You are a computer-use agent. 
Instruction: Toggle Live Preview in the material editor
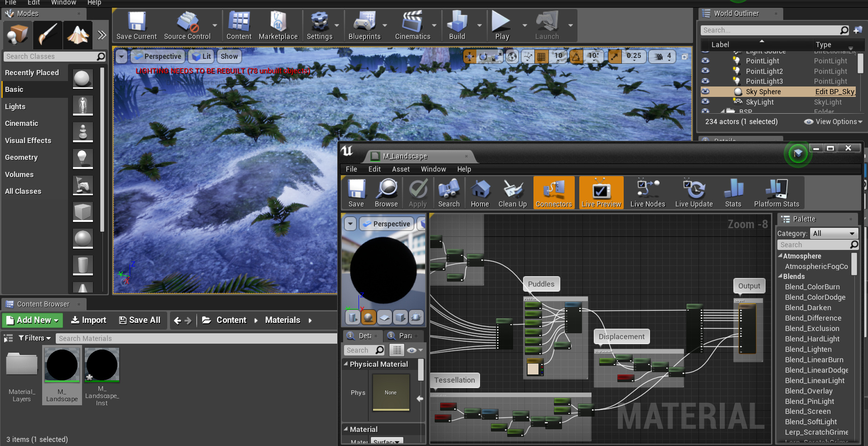[601, 193]
